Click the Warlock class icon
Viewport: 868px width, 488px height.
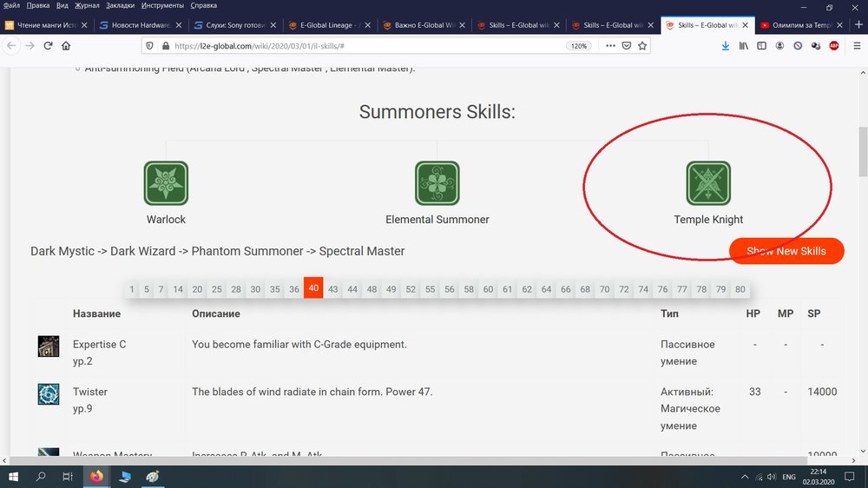point(166,183)
